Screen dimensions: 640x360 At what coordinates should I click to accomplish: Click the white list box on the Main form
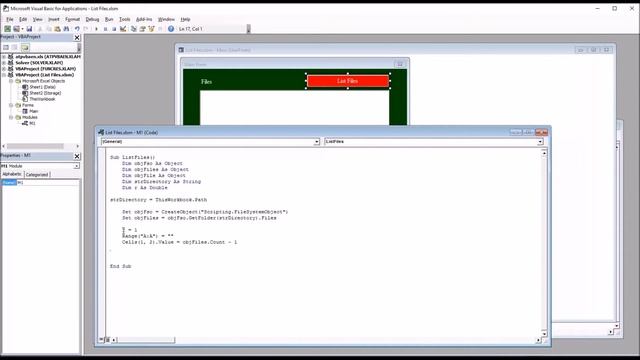pyautogui.click(x=294, y=108)
